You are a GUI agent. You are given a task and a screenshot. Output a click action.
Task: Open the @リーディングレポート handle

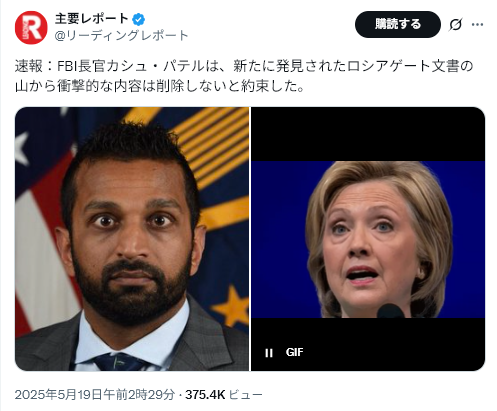[x=122, y=35]
